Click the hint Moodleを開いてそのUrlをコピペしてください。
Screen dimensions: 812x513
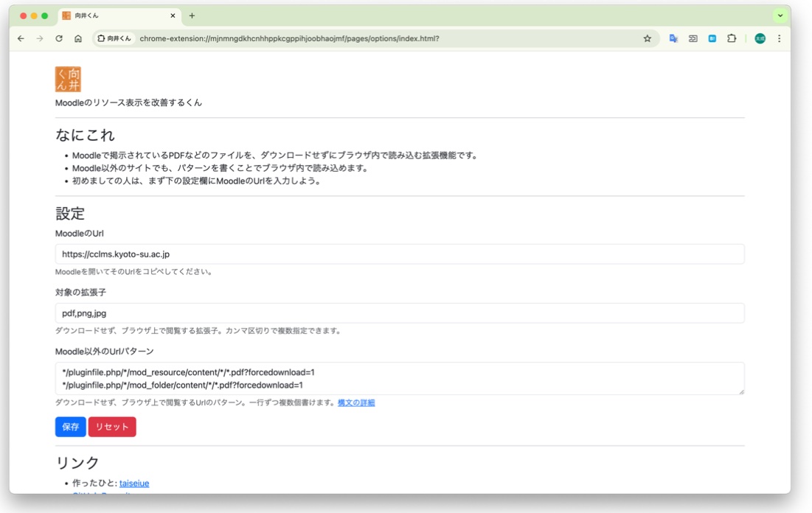click(135, 272)
